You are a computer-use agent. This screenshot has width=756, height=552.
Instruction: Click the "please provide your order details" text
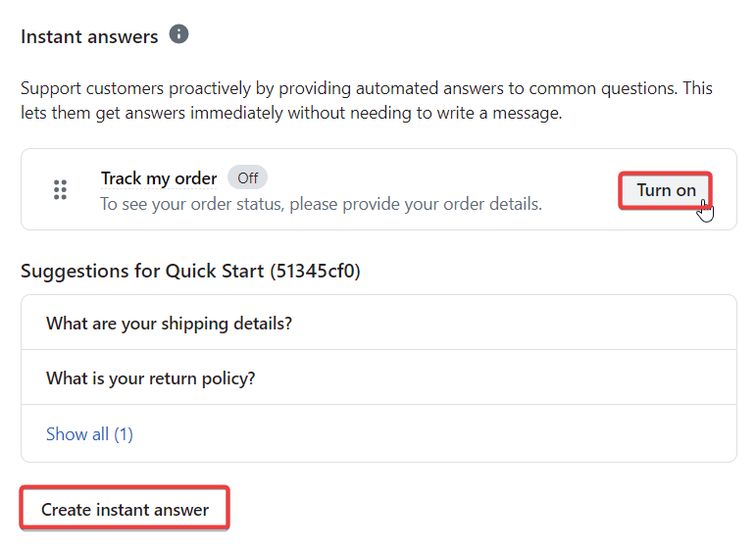[x=427, y=204]
